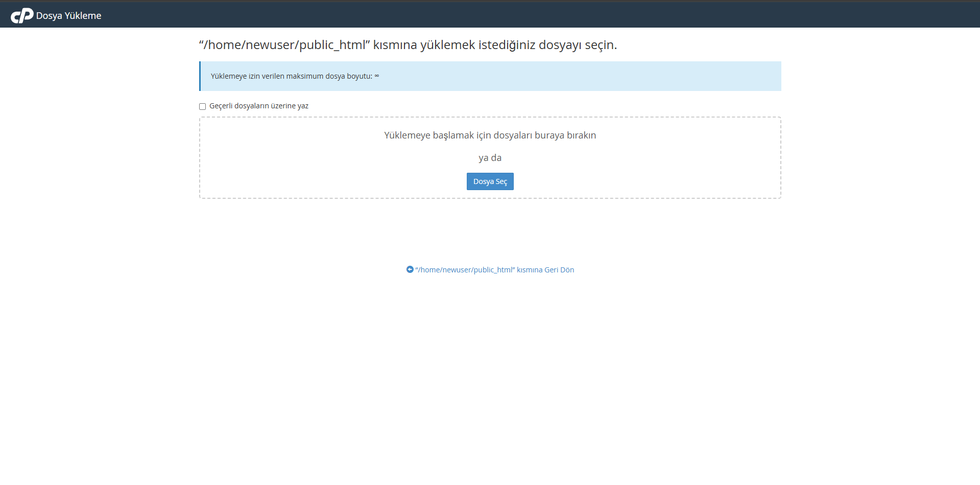Click the 'Dosya Yükleme' header title
980x485 pixels.
[68, 16]
